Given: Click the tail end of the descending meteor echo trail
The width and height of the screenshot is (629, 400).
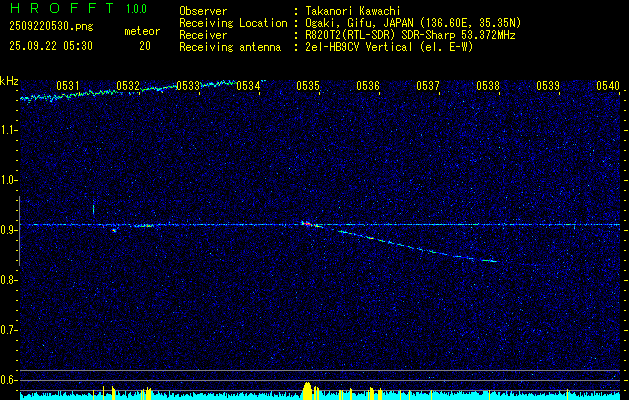Looking at the screenshot, I should pyautogui.click(x=492, y=261).
